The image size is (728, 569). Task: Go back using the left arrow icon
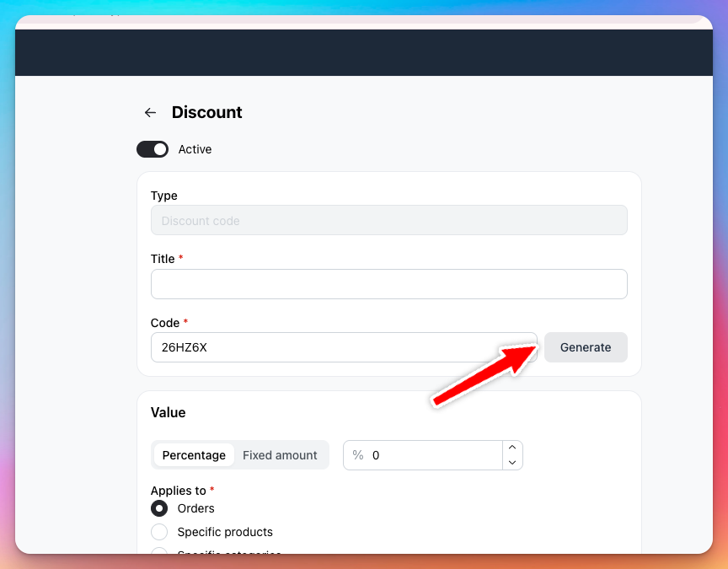point(150,113)
